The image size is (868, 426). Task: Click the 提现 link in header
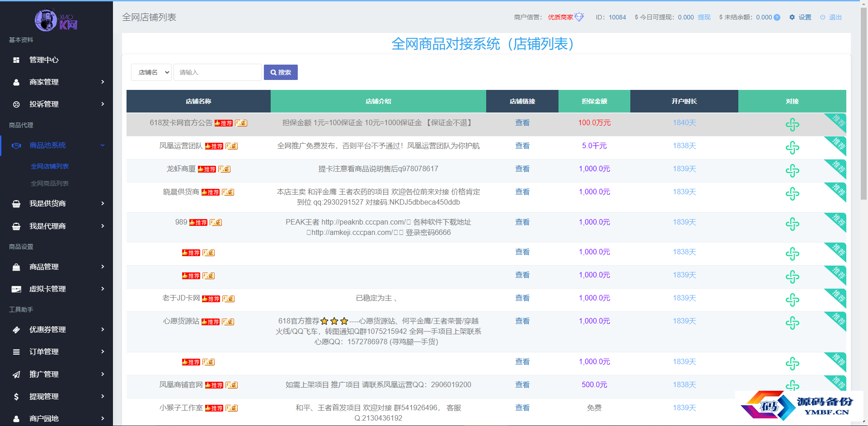[x=704, y=17]
